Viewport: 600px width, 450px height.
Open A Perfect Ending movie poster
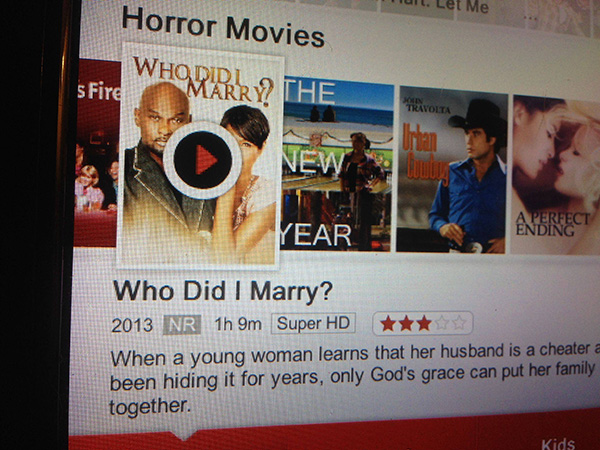[x=556, y=175]
